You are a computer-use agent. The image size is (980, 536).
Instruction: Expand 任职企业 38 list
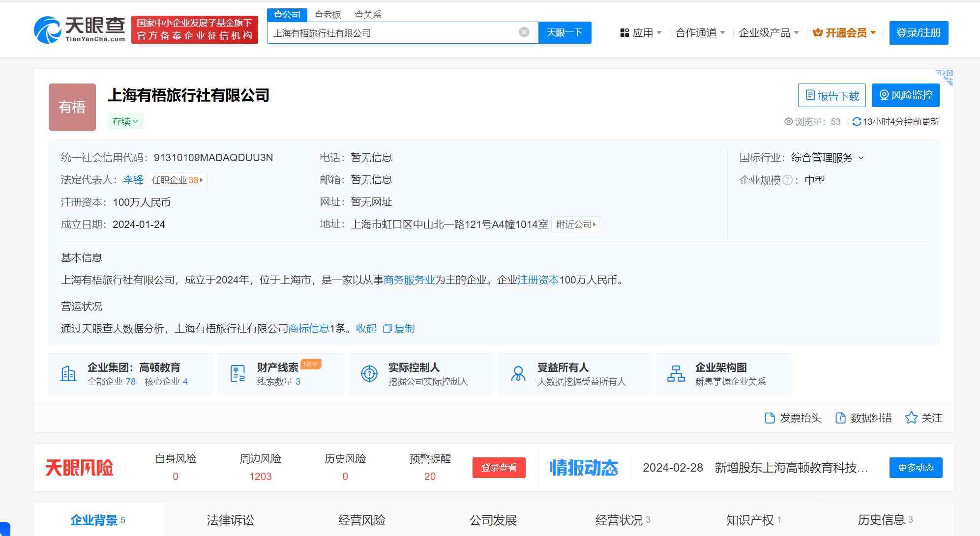pyautogui.click(x=177, y=180)
